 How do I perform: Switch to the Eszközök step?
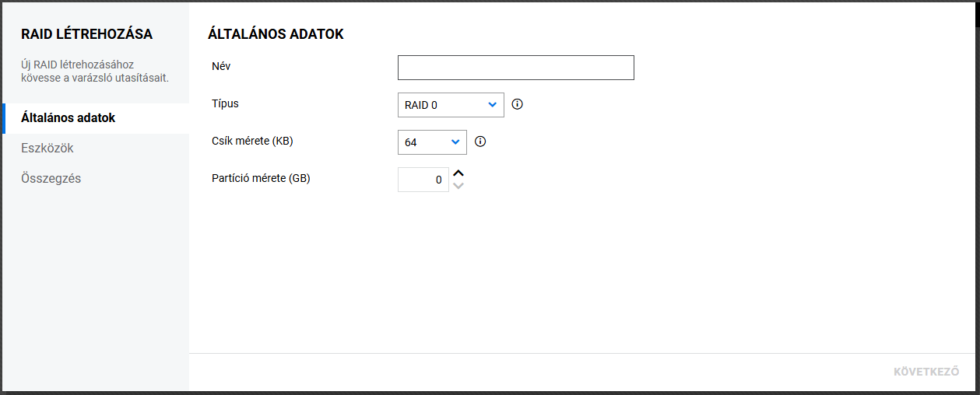click(47, 148)
